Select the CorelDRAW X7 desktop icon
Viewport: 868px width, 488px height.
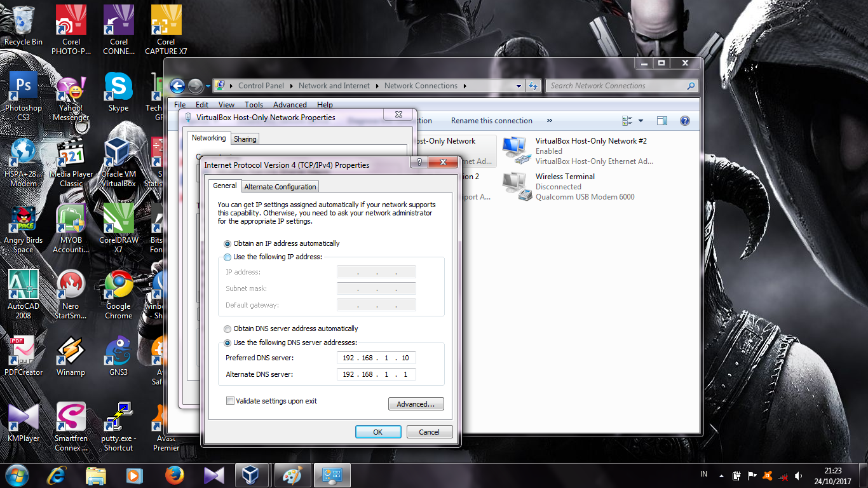(x=119, y=228)
